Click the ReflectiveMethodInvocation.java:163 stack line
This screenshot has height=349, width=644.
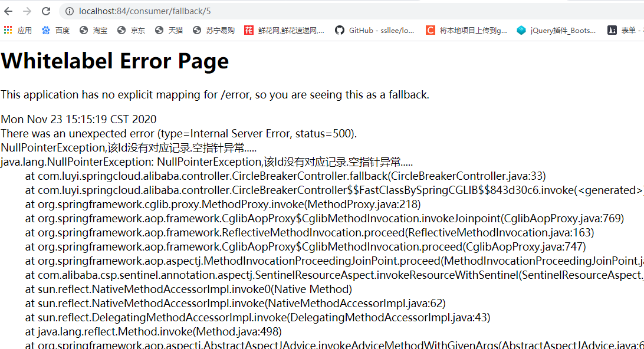310,233
